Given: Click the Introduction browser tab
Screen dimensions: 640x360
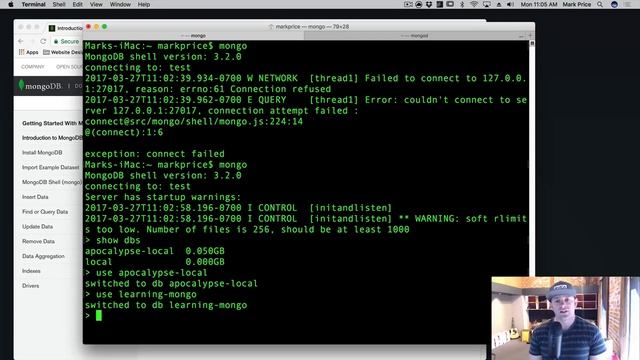Looking at the screenshot, I should [x=66, y=28].
